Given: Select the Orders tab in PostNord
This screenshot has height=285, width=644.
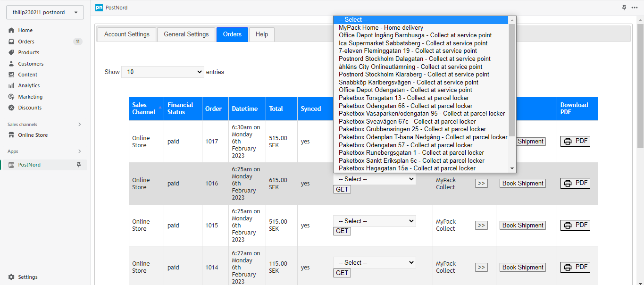Looking at the screenshot, I should pyautogui.click(x=232, y=34).
